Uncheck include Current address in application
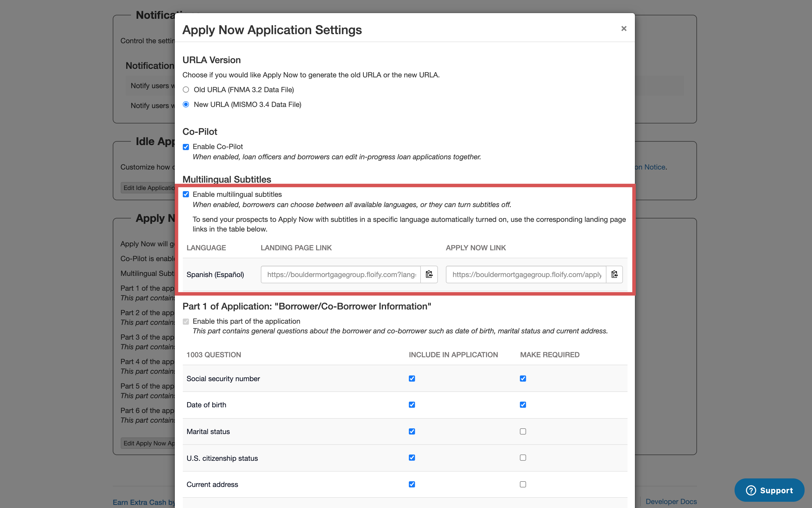Screen dimensions: 812x508 (x=412, y=484)
